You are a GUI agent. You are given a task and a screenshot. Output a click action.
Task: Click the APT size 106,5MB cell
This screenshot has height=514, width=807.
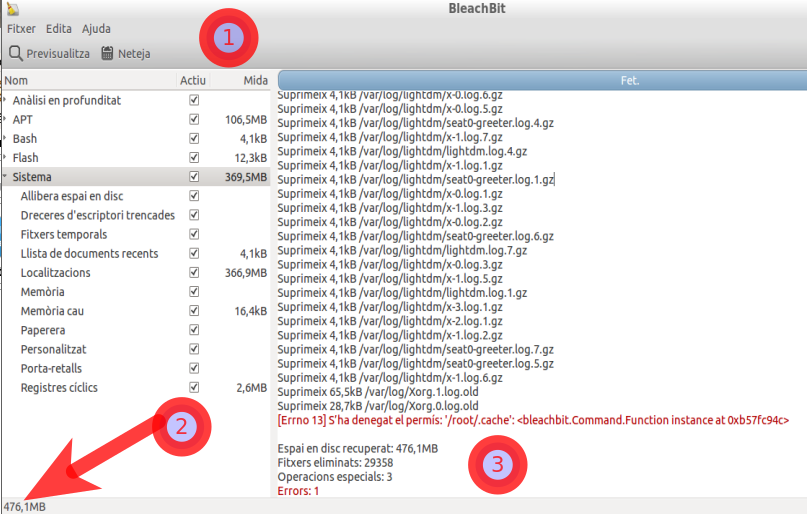(x=246, y=119)
